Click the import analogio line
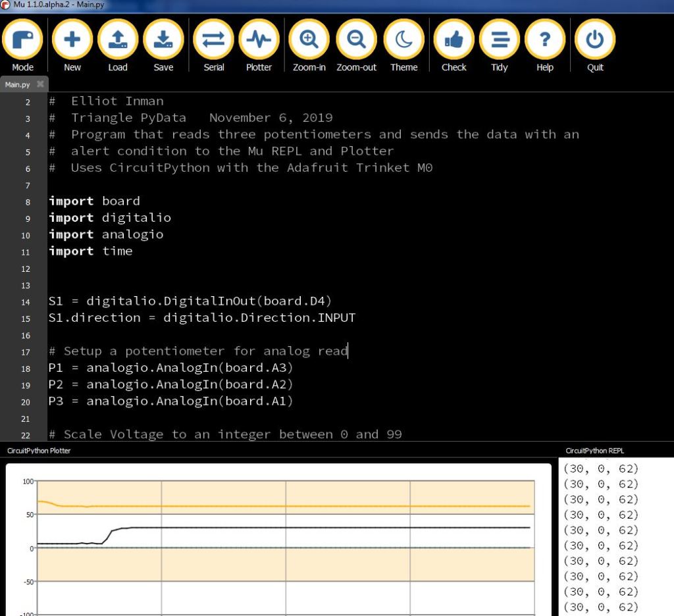This screenshot has height=616, width=674. click(x=105, y=234)
